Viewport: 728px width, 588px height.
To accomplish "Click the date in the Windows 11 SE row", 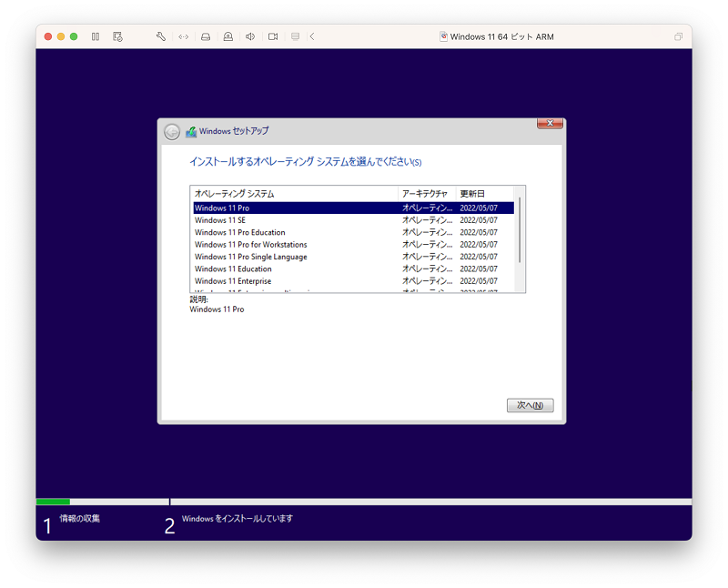I will [x=479, y=220].
